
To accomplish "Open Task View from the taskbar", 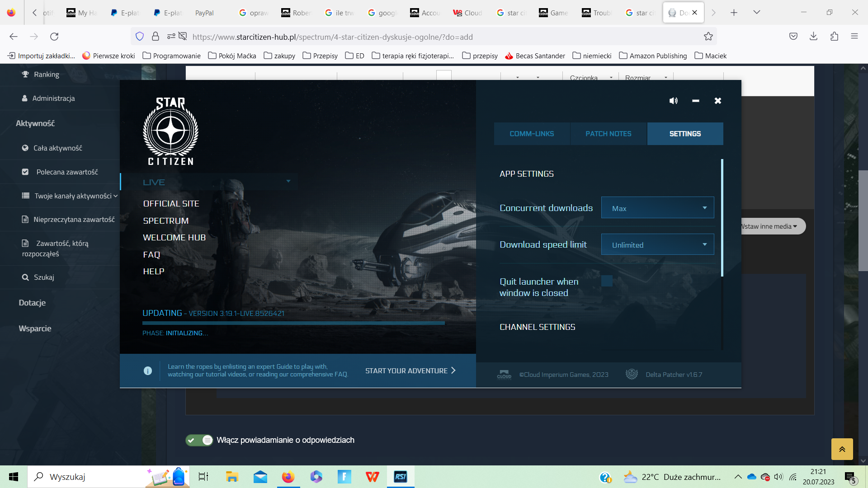I will 203,477.
